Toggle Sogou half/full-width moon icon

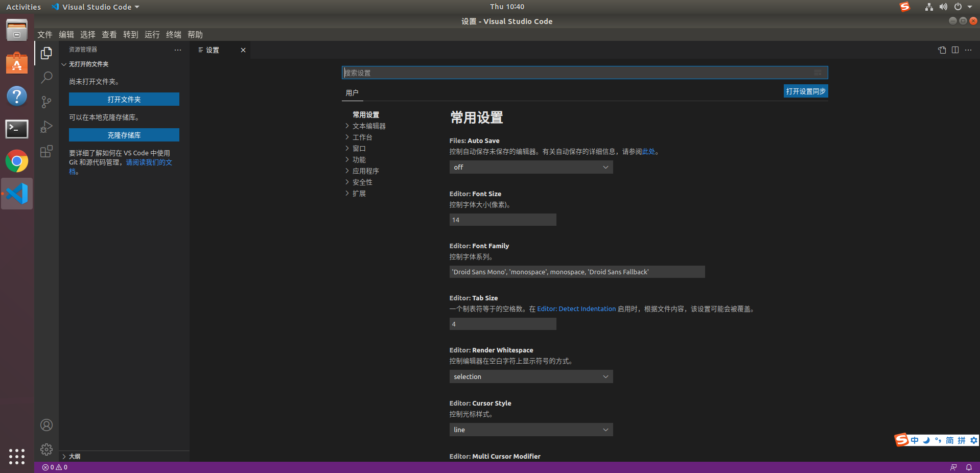926,440
